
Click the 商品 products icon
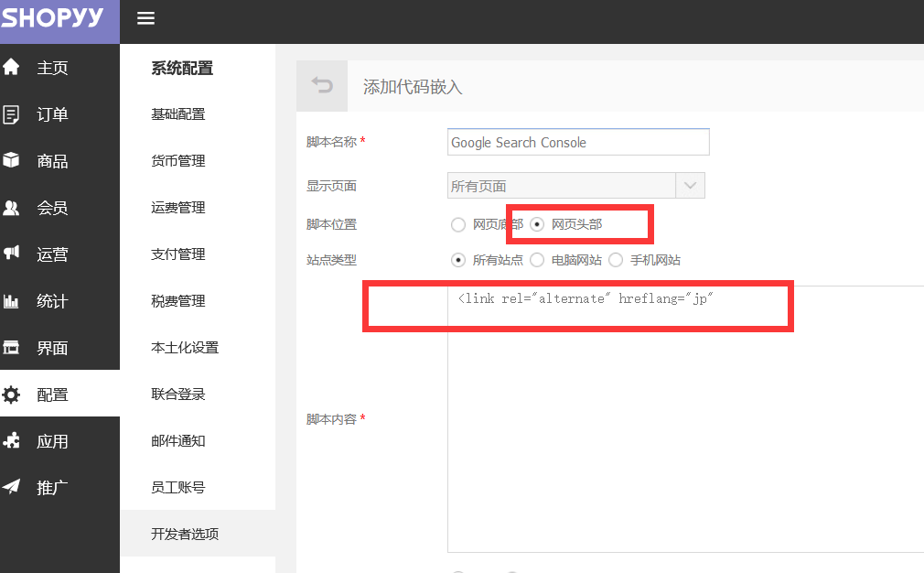pos(11,160)
